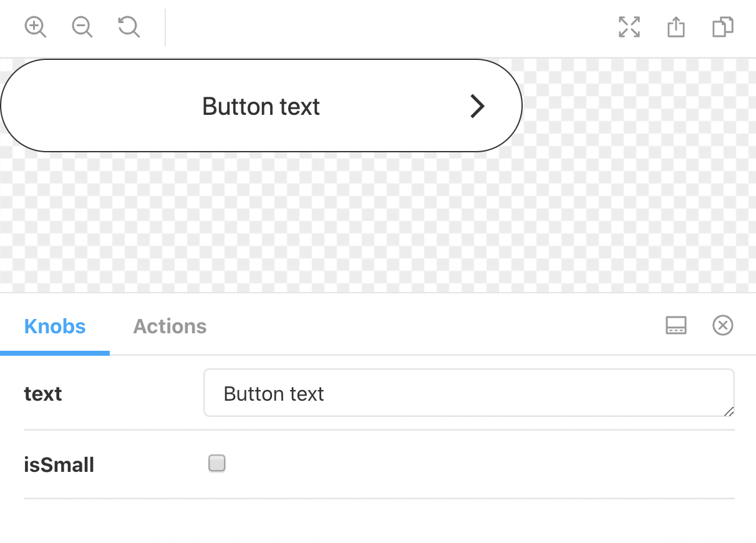Click the "text" knob label
The image size is (756, 543).
pyautogui.click(x=43, y=394)
